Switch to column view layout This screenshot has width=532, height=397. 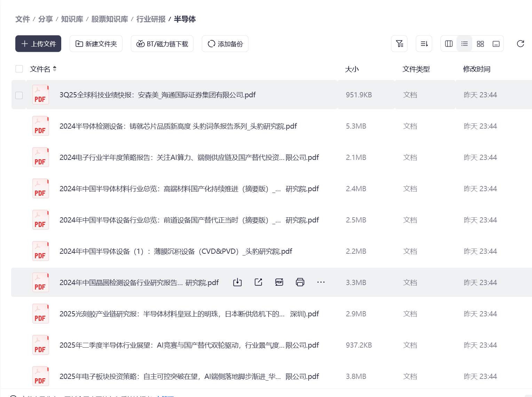click(449, 44)
